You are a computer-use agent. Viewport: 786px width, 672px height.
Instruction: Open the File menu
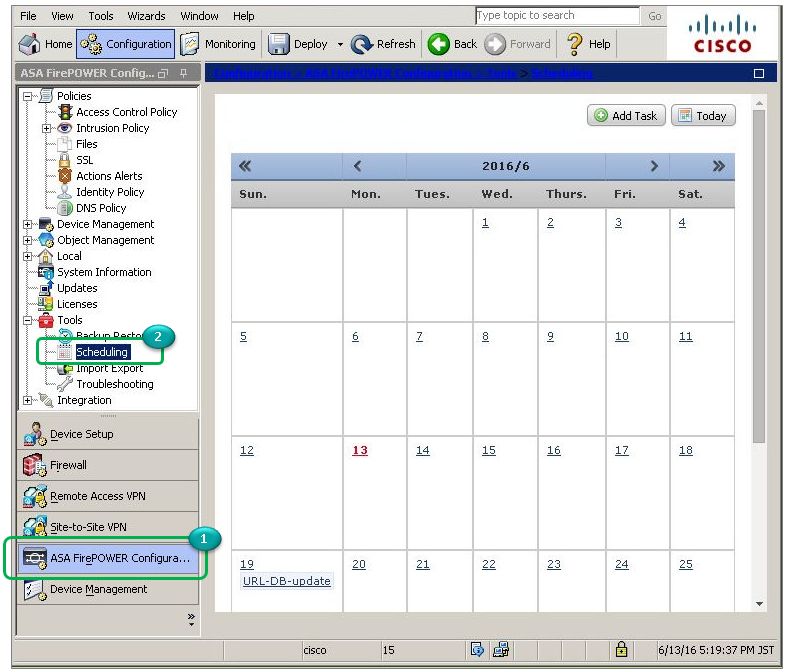[x=28, y=16]
